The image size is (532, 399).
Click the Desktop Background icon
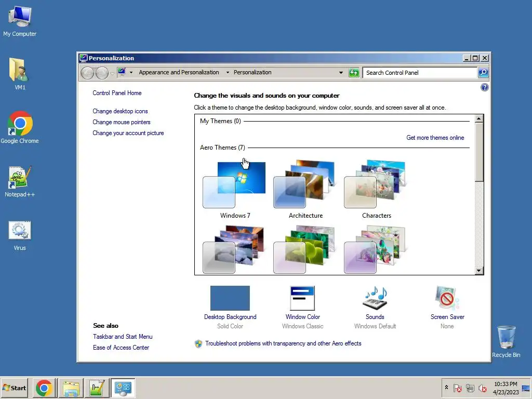pos(230,298)
